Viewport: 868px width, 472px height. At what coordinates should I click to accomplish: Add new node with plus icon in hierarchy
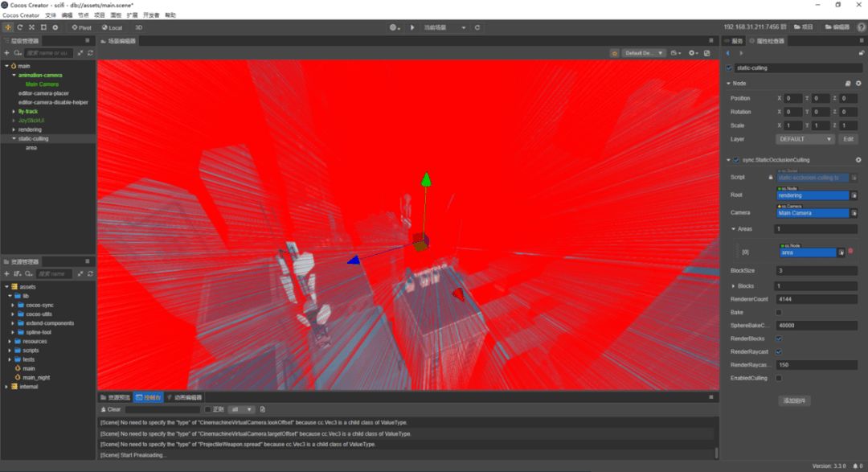pyautogui.click(x=6, y=53)
